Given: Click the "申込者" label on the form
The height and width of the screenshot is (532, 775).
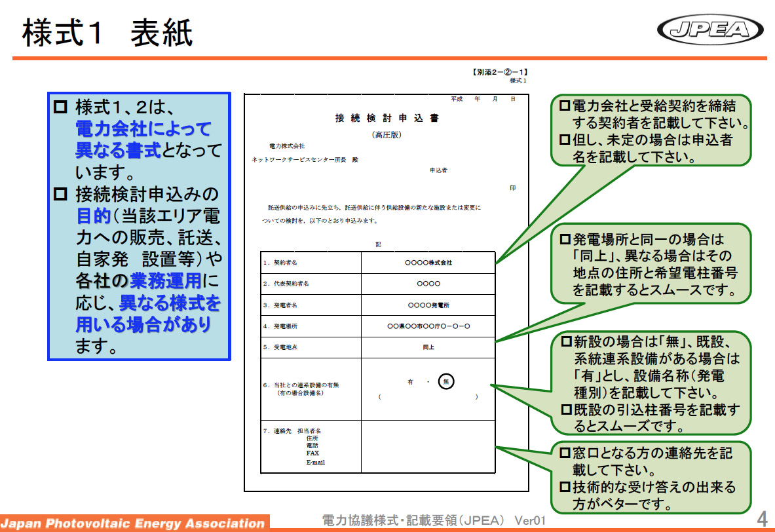Looking at the screenshot, I should [438, 170].
